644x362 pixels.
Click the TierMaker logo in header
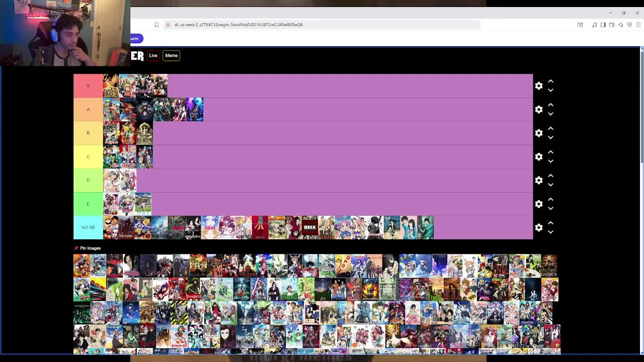[x=137, y=56]
